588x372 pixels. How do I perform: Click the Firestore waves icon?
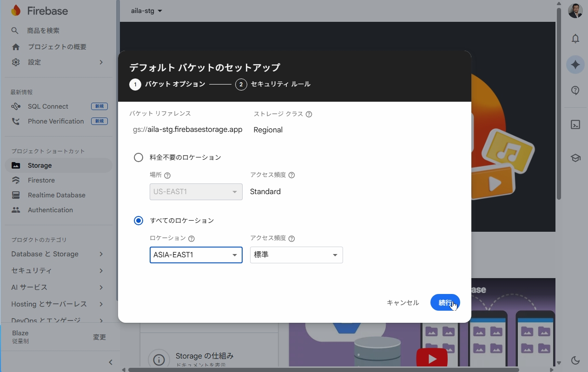16,180
